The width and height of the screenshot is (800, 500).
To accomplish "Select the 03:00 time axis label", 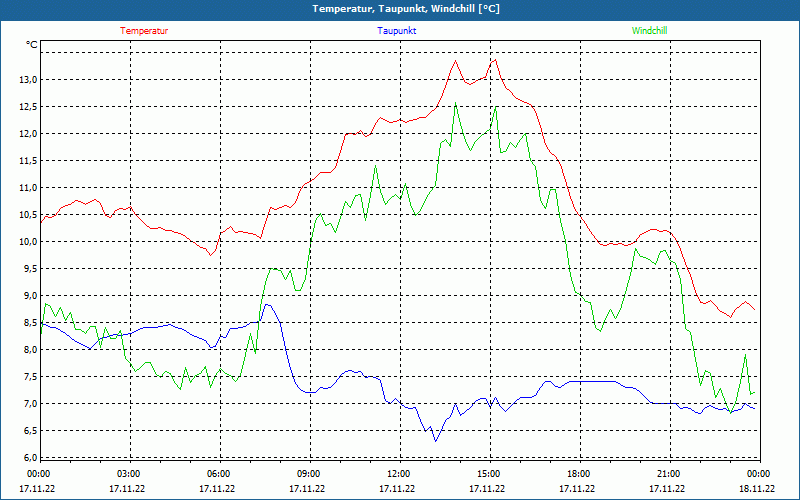I will point(129,474).
